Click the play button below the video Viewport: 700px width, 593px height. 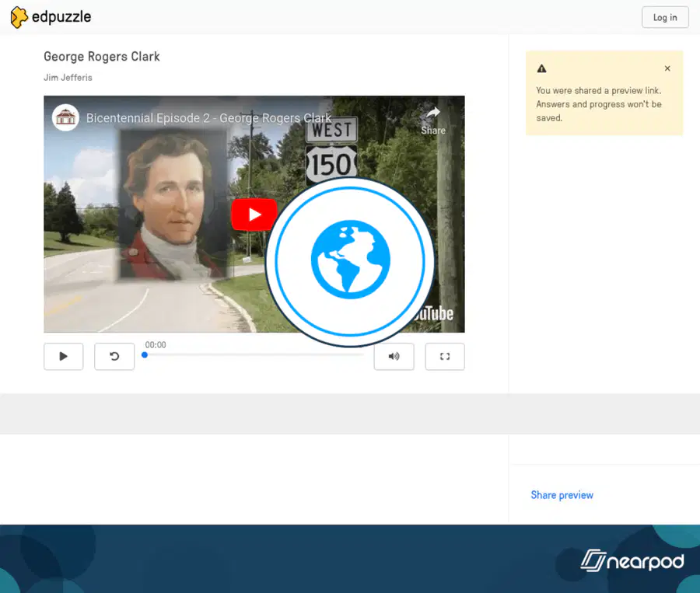(x=64, y=356)
